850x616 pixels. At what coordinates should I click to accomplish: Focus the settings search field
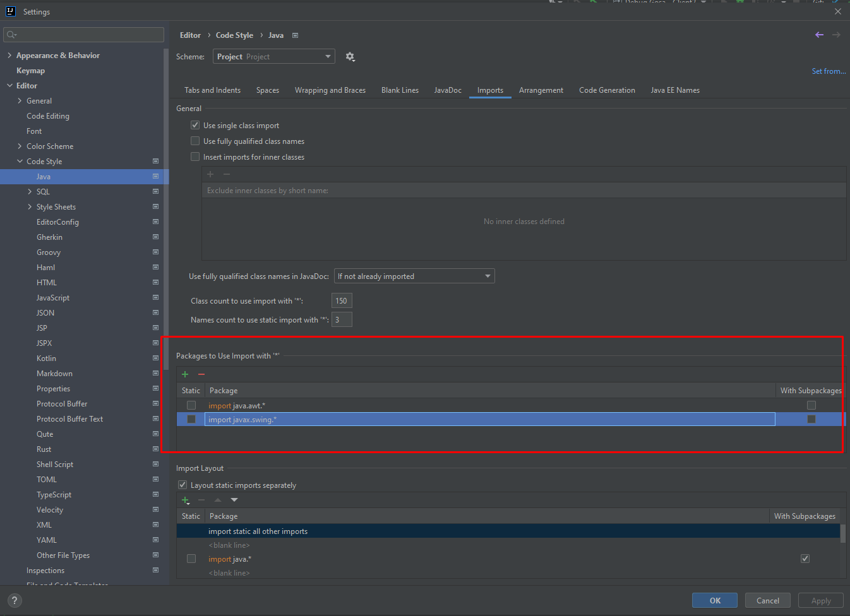pyautogui.click(x=83, y=35)
